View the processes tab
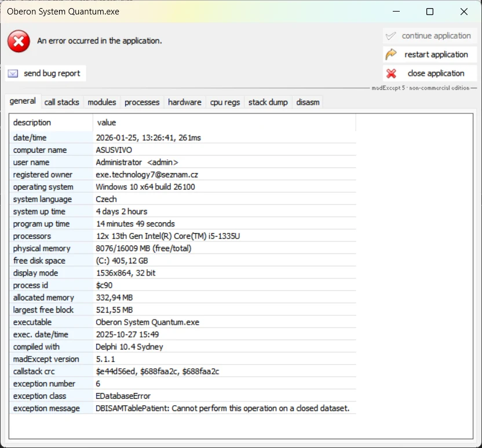Image resolution: width=482 pixels, height=448 pixels. (142, 102)
